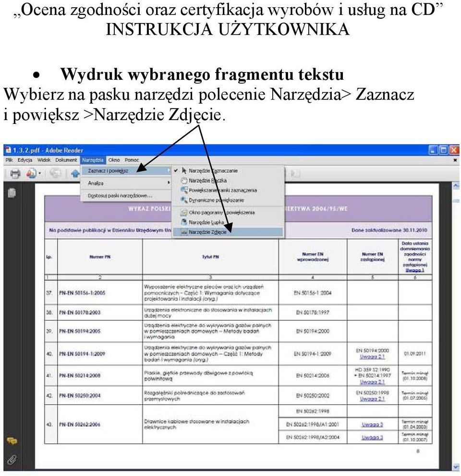Click the cell EN 50262:1998
461x476 pixels.
pyautogui.click(x=313, y=411)
